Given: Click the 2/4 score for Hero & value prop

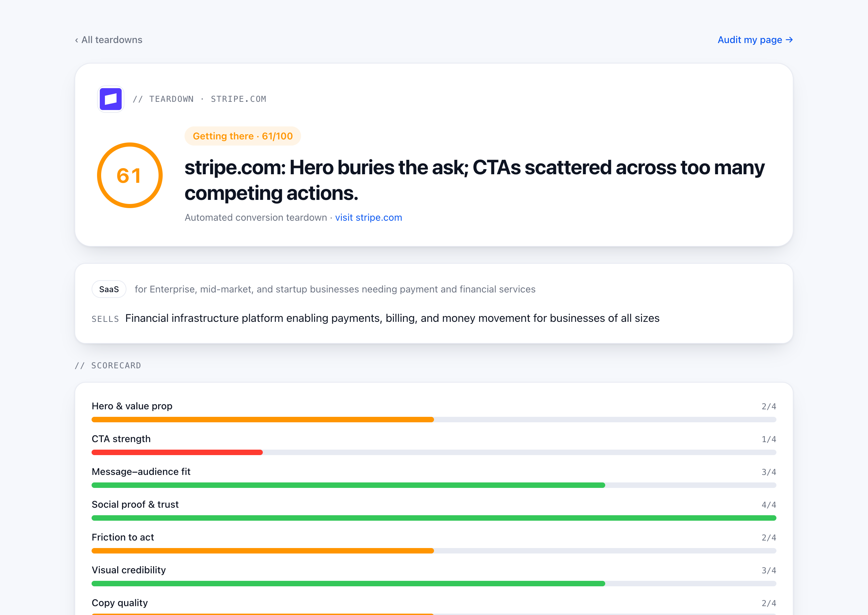Looking at the screenshot, I should [769, 406].
